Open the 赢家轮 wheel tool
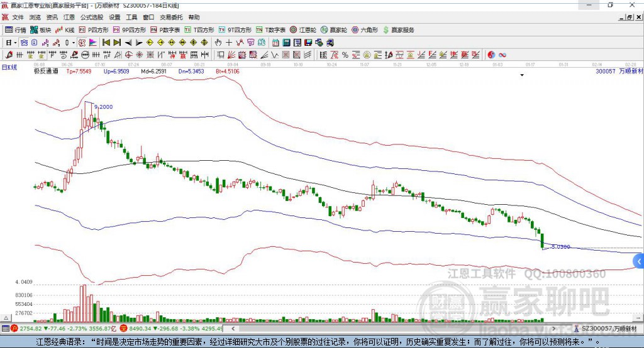Screen dimensions: 644x348 click(x=333, y=30)
